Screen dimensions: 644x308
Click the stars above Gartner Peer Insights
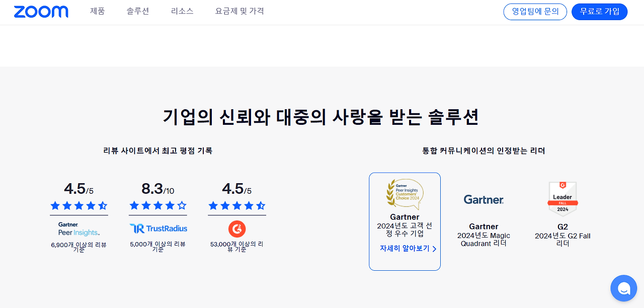(x=79, y=205)
